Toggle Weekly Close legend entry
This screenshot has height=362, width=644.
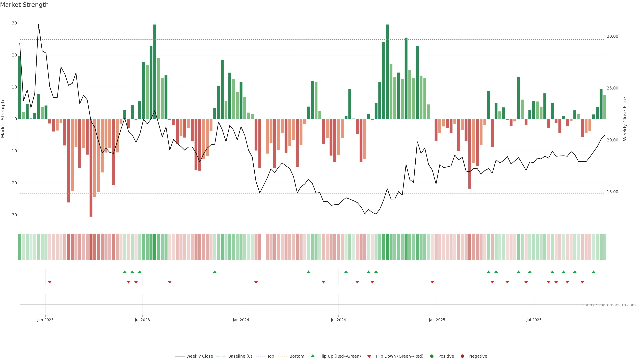[x=194, y=356]
